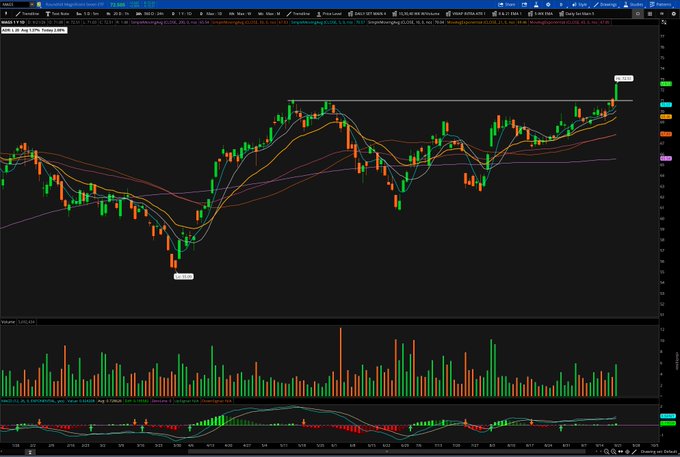Click the MACD study label on lower panel
Image resolution: width=680 pixels, height=457 pixels.
click(33, 401)
